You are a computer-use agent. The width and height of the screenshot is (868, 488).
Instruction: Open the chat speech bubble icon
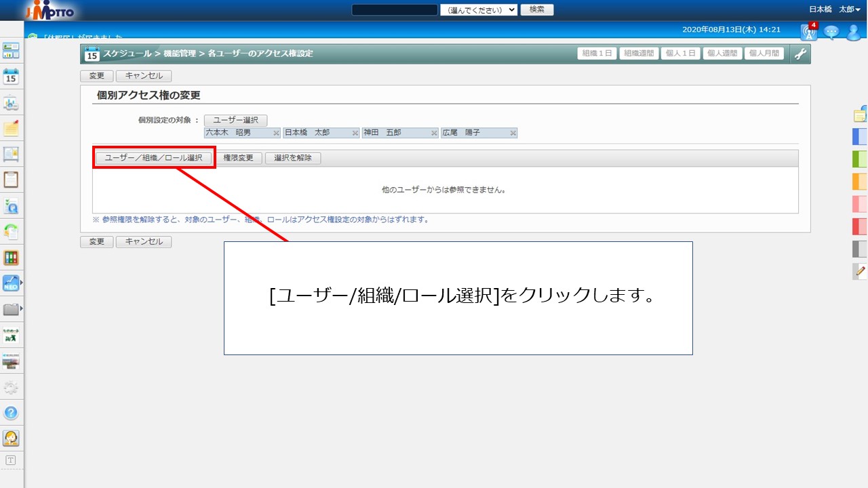point(831,33)
